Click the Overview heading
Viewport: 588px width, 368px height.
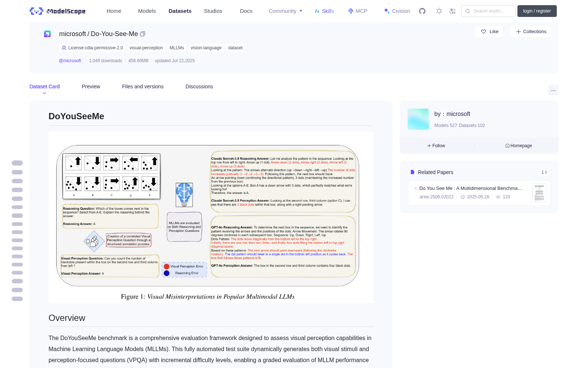67,318
